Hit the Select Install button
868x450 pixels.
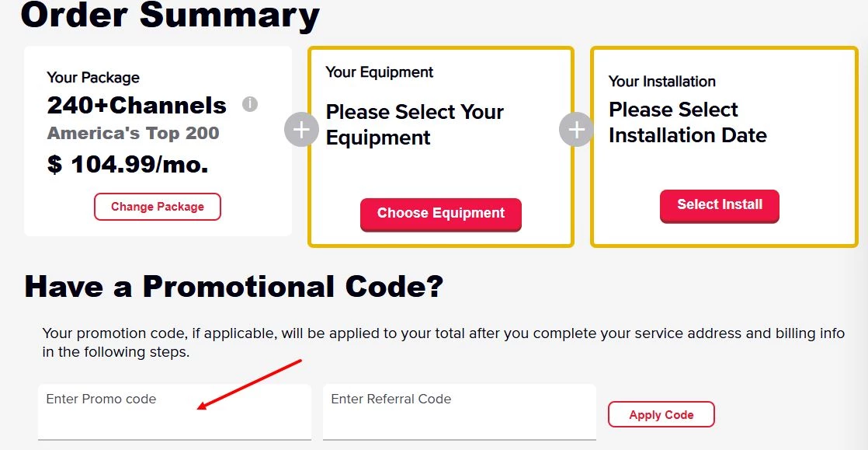(x=720, y=205)
